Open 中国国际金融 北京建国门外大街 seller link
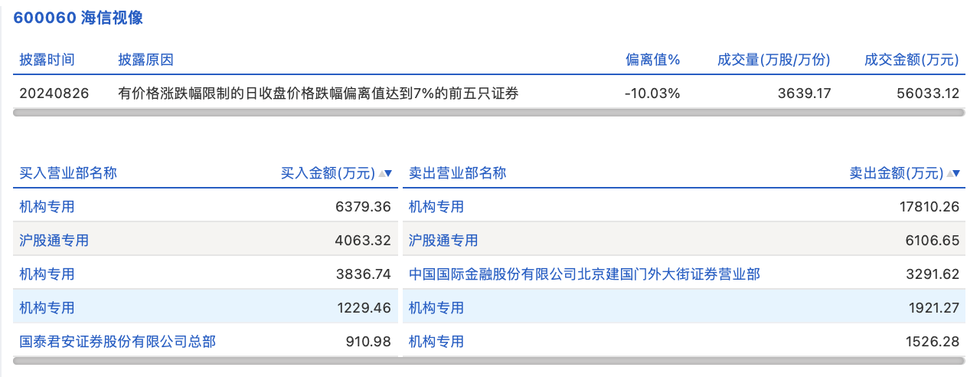 pos(584,274)
